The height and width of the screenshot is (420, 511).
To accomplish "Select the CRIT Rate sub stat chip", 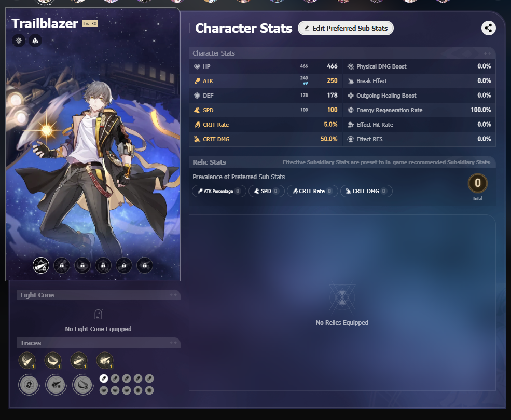I will tap(312, 191).
